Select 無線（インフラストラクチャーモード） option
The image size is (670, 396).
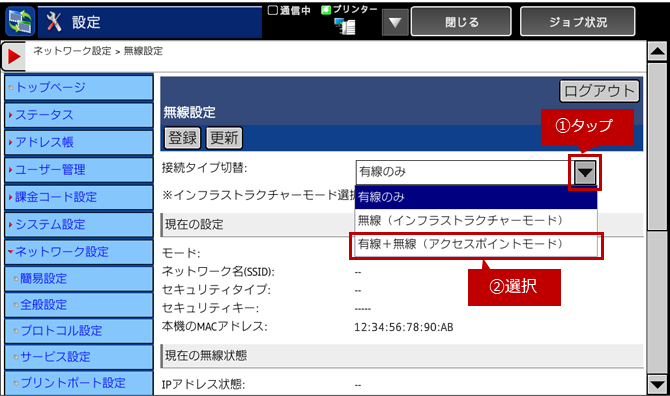pos(476,220)
